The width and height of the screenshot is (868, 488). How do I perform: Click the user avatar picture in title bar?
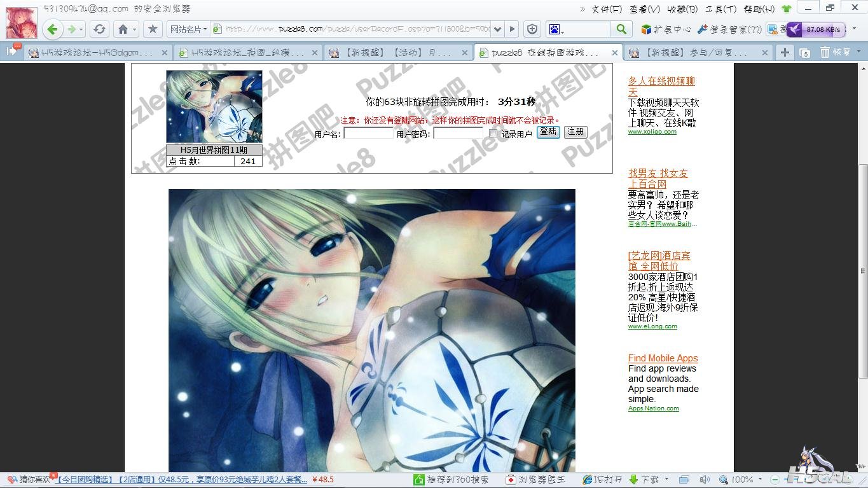pyautogui.click(x=21, y=22)
